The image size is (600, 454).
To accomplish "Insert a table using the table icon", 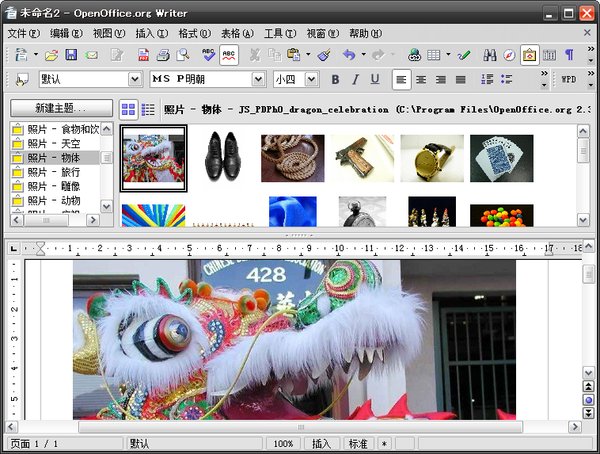I will pyautogui.click(x=434, y=55).
